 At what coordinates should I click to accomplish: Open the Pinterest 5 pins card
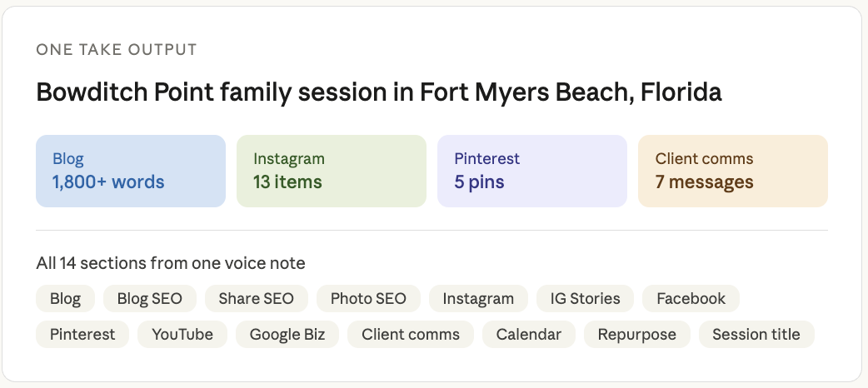531,171
